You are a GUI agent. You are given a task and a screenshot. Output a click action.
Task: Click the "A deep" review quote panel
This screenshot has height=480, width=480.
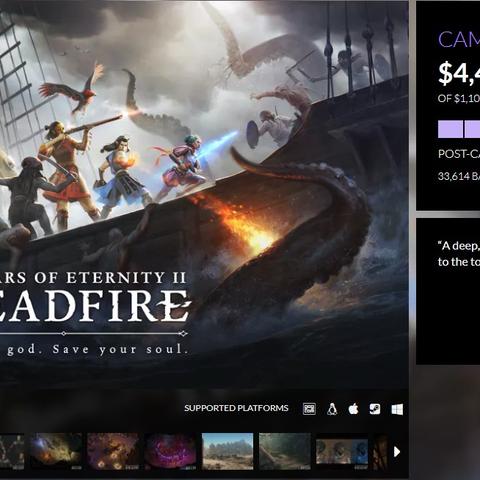(448, 291)
